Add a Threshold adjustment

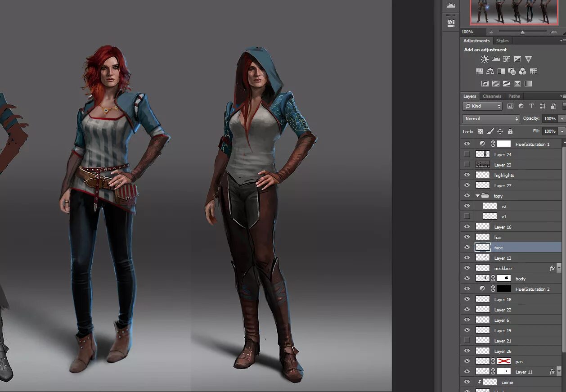[507, 84]
